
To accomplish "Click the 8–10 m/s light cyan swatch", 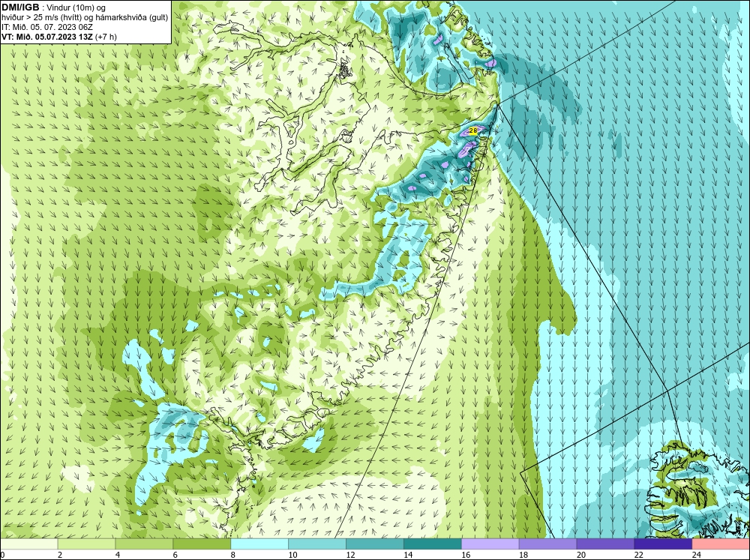I will tap(259, 544).
